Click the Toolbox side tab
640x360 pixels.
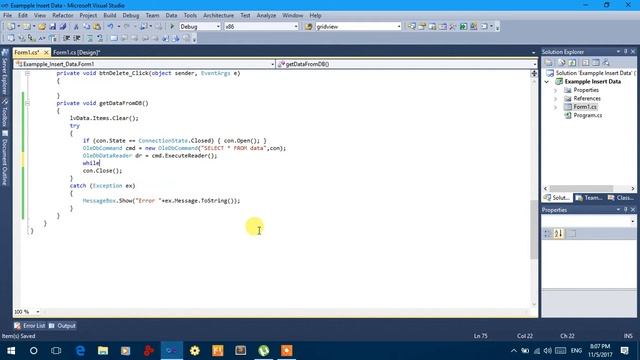click(x=5, y=112)
